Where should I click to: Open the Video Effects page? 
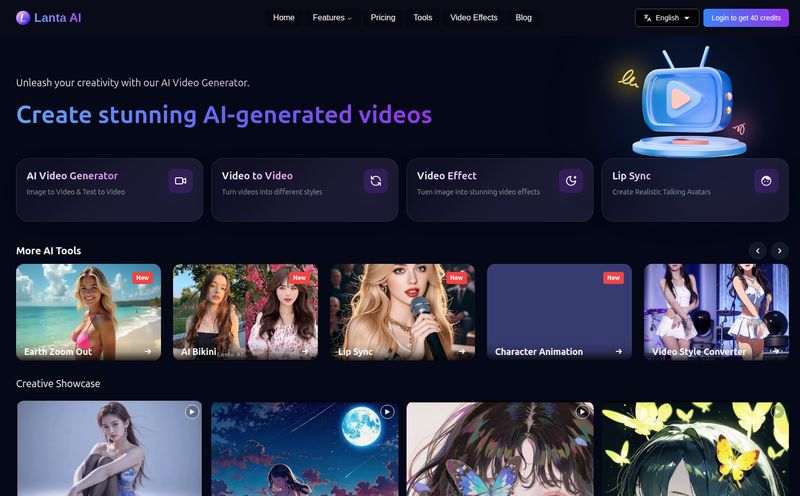click(473, 18)
